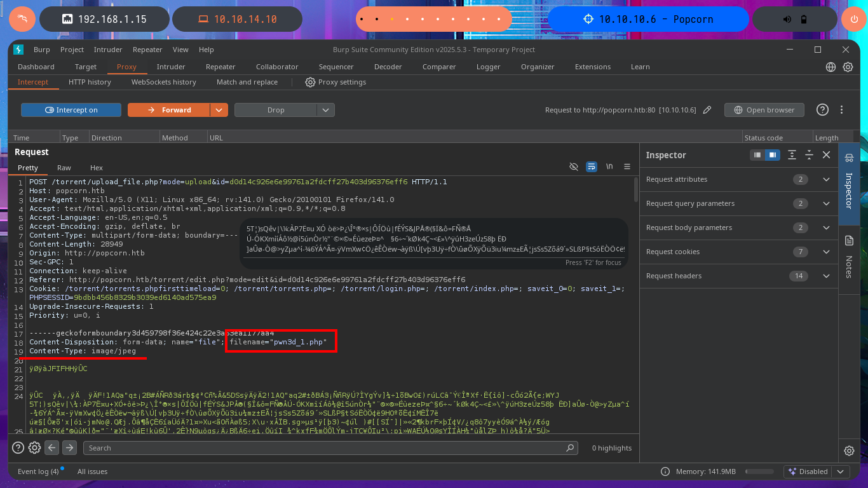
Task: Switch request view to Raw tab
Action: [x=64, y=168]
